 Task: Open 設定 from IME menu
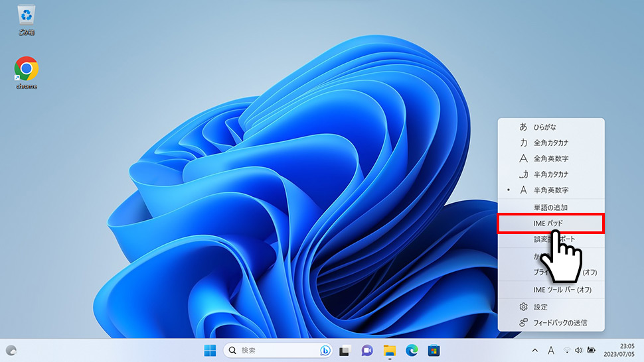tap(551, 307)
